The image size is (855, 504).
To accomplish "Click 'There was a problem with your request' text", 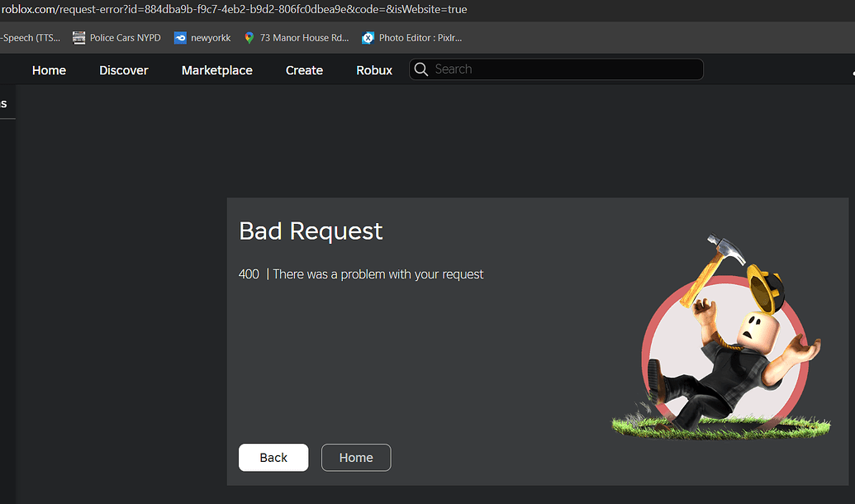I will [378, 274].
